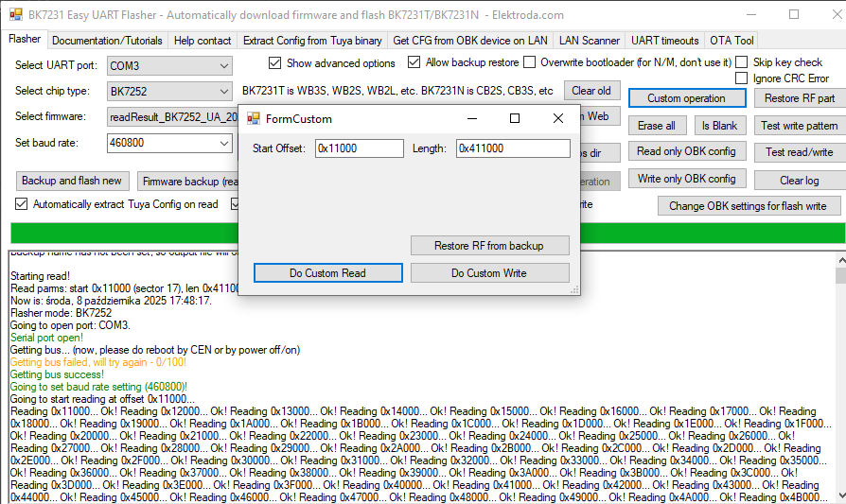Click the log scrollbar up arrow
The width and height of the screenshot is (846, 504).
[x=840, y=260]
